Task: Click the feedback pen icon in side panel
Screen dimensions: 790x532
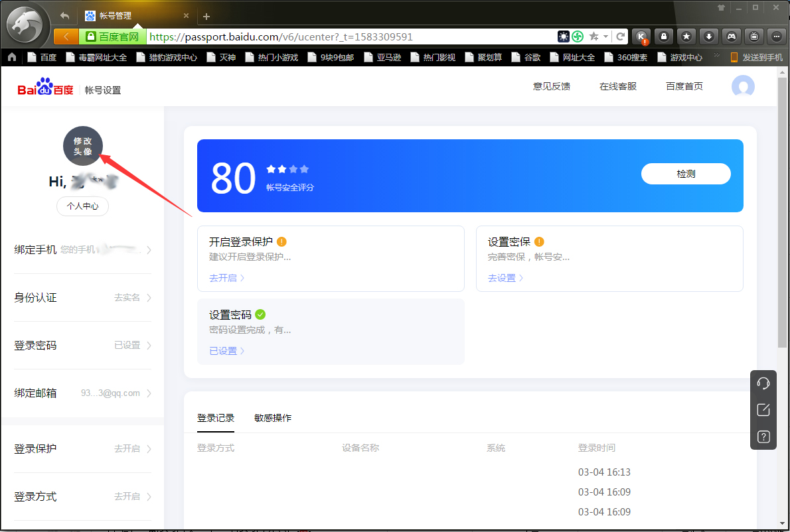Action: point(763,409)
